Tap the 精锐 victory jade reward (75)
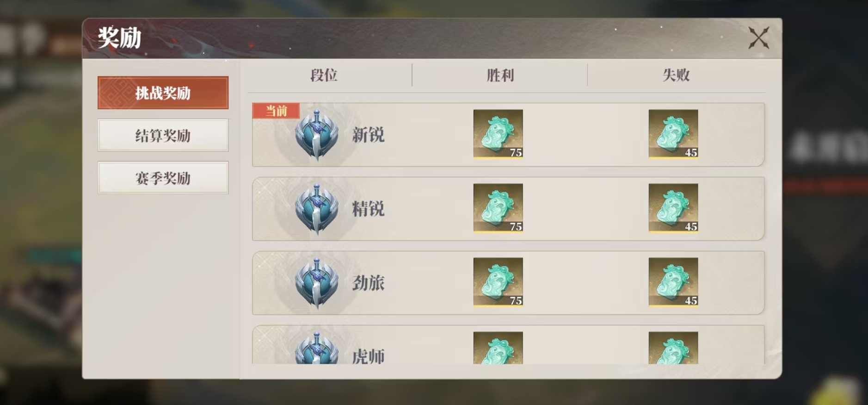The image size is (868, 405). pyautogui.click(x=498, y=208)
